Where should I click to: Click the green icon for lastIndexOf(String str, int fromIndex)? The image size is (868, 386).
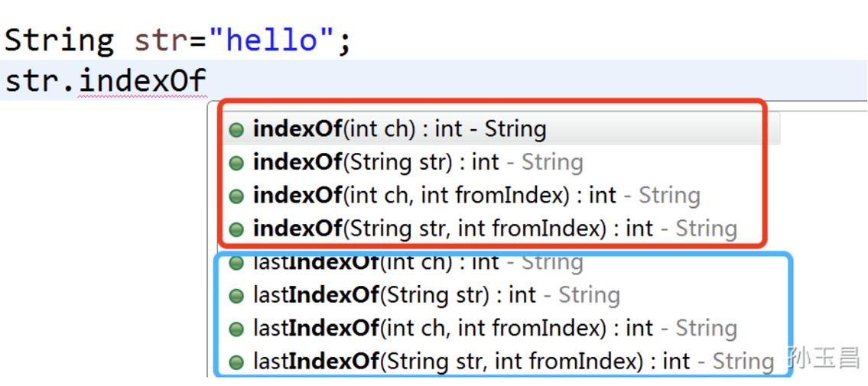[x=236, y=363]
